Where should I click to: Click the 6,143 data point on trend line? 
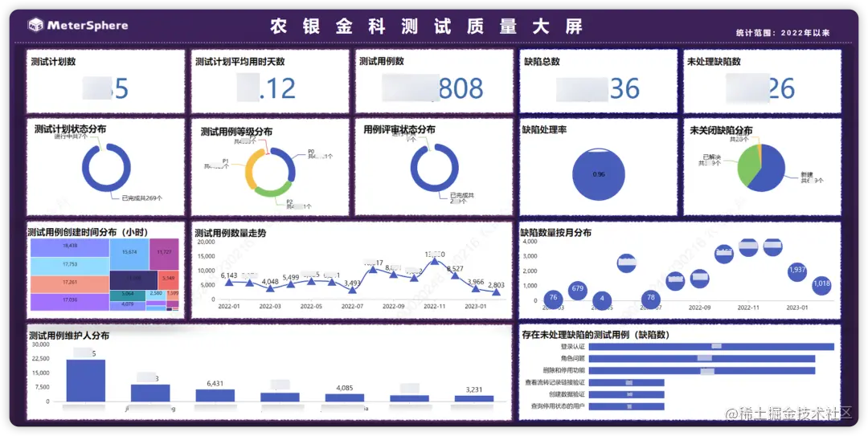click(x=229, y=282)
